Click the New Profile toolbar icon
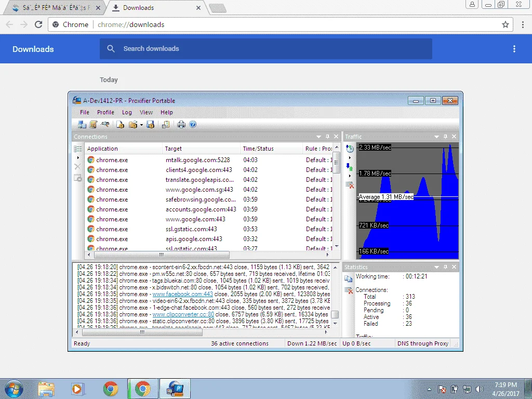532x399 pixels. pyautogui.click(x=120, y=125)
